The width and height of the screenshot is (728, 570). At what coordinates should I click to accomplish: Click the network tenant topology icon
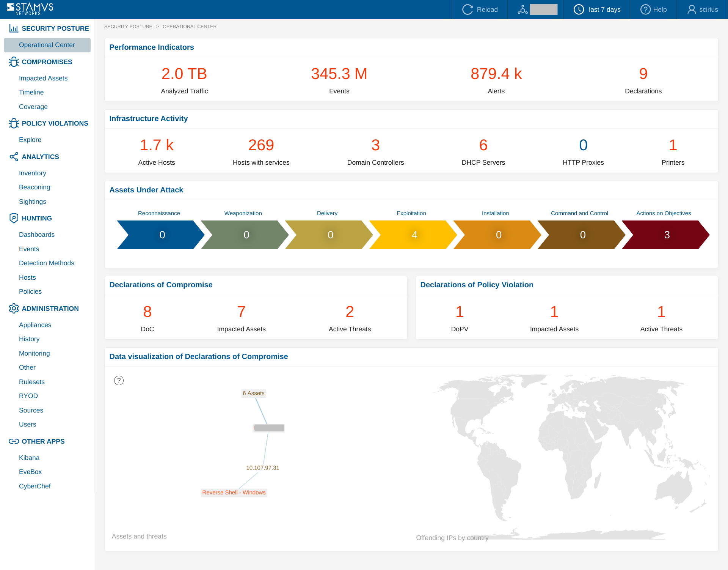click(522, 9)
